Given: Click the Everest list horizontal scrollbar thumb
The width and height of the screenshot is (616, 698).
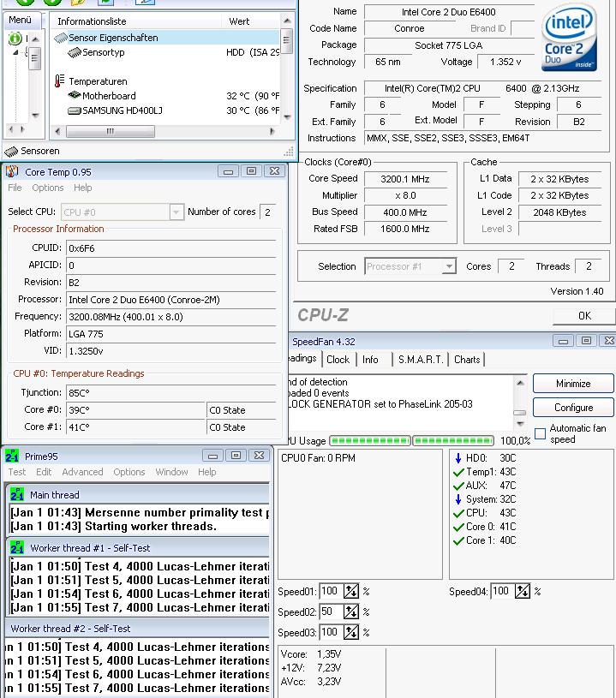Looking at the screenshot, I should 111,131.
